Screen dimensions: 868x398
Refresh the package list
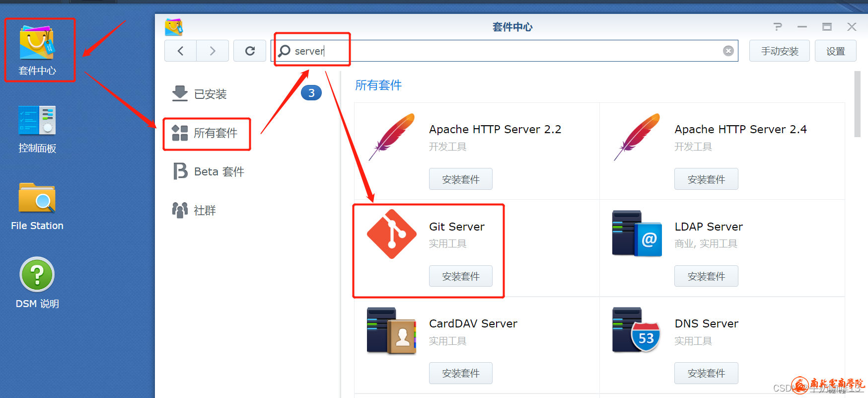(250, 51)
